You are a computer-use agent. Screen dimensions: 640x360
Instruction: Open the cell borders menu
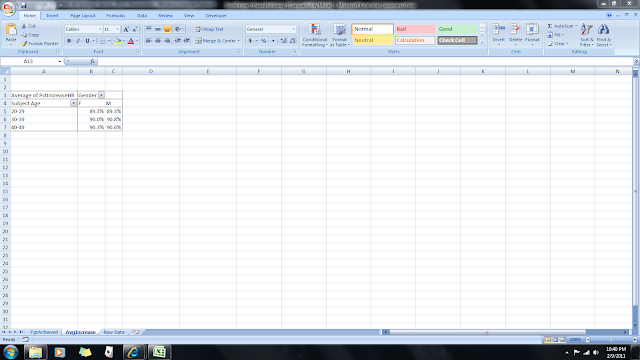tap(105, 41)
